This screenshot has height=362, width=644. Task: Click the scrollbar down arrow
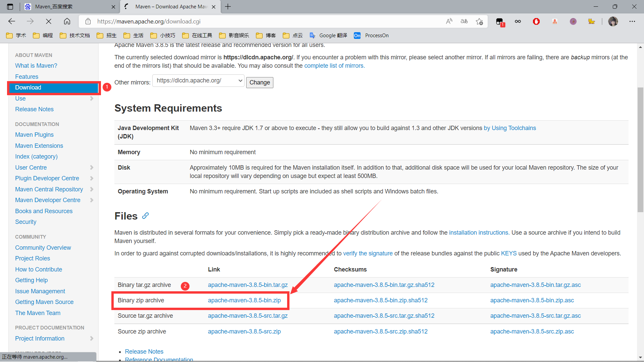pyautogui.click(x=640, y=358)
